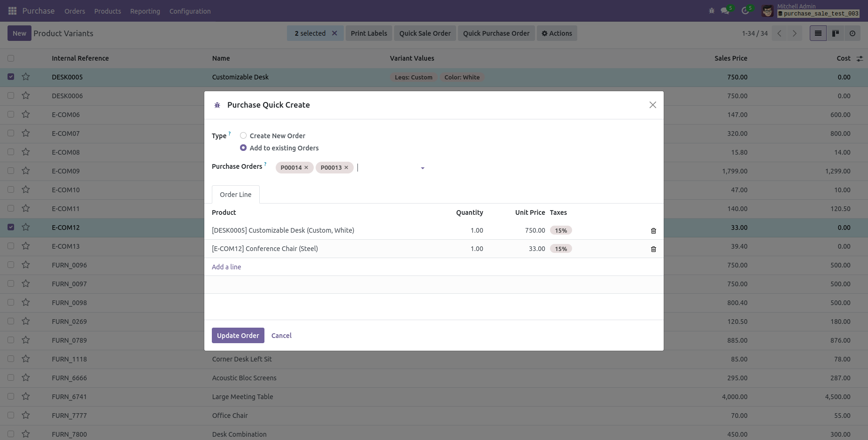Image resolution: width=868 pixels, height=440 pixels.
Task: Check the FURN_0269 row checkbox
Action: point(11,321)
